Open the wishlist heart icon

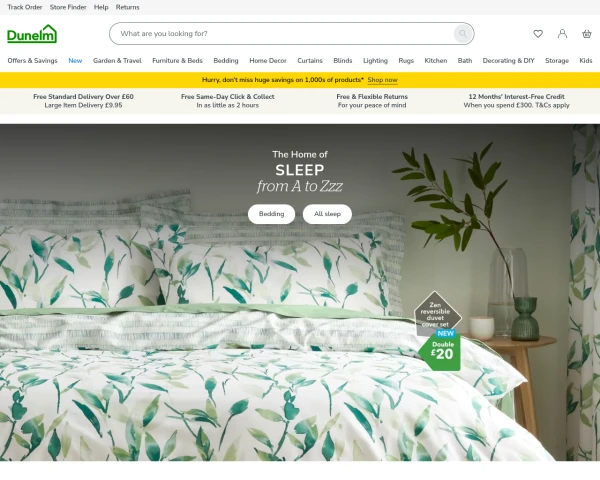click(538, 34)
